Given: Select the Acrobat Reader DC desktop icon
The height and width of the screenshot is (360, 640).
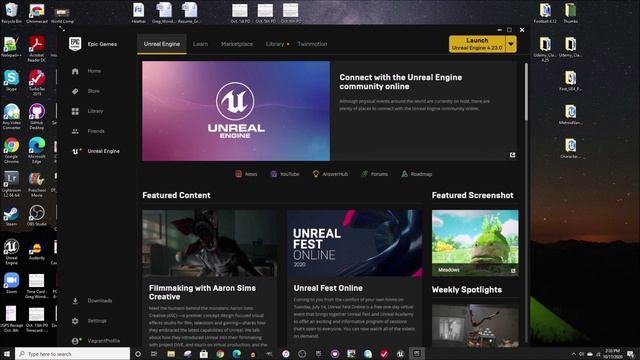Looking at the screenshot, I should coord(37,49).
